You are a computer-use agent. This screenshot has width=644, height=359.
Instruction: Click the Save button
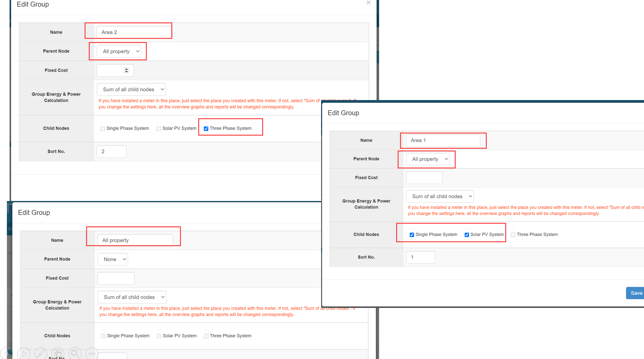636,293
